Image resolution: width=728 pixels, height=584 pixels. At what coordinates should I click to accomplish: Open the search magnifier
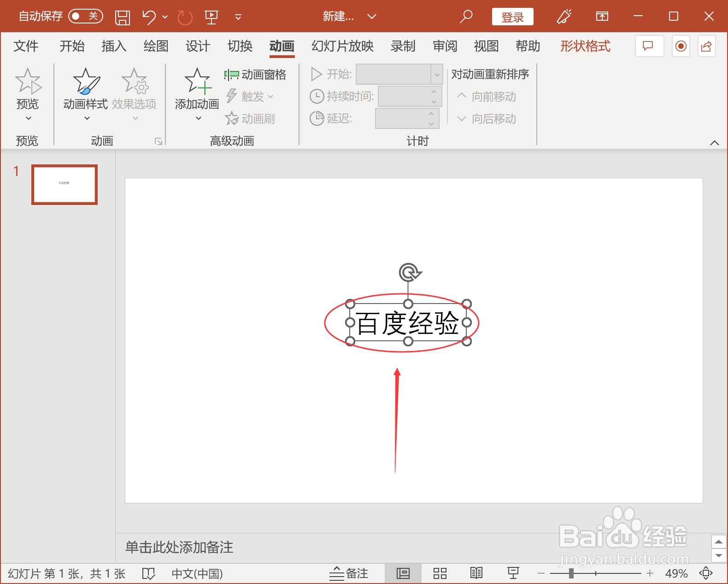tap(466, 17)
